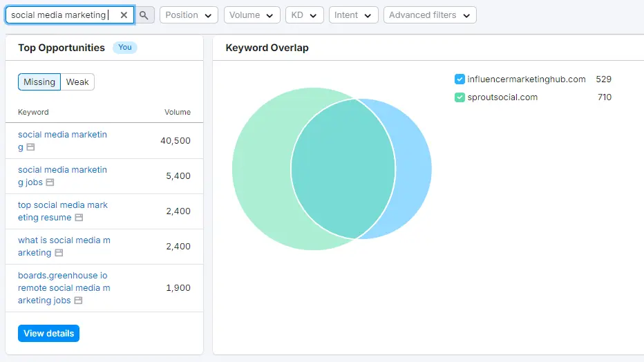Open the Intent filter dropdown
644x362 pixels.
[x=353, y=15]
